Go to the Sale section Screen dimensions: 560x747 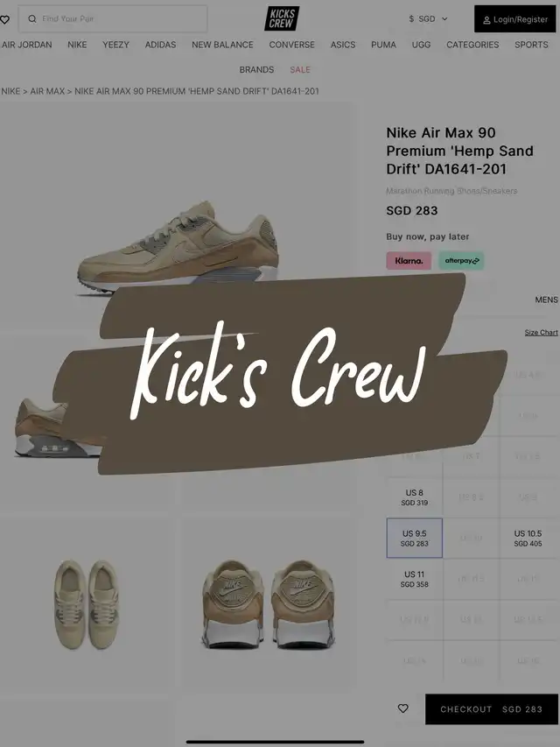point(300,69)
